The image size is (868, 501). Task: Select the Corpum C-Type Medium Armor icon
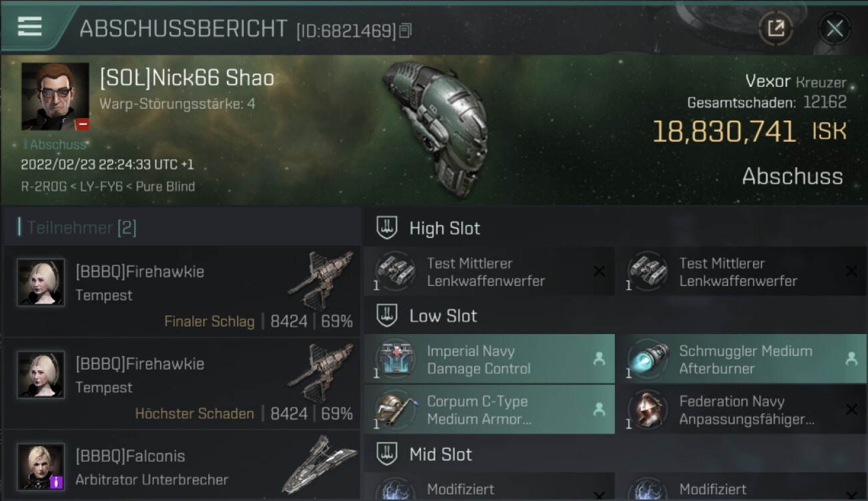coord(395,410)
